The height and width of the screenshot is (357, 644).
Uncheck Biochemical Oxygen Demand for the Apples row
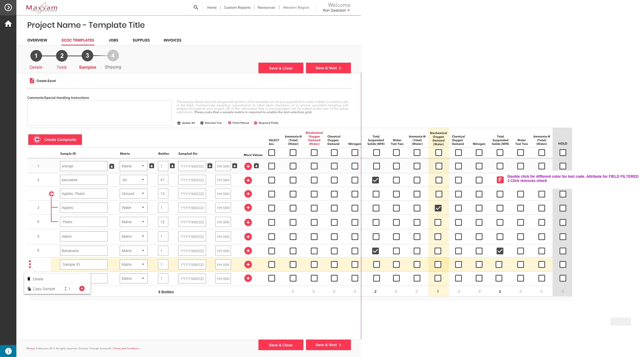[x=438, y=208]
